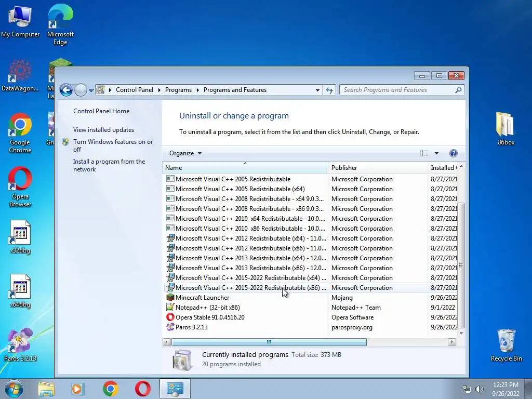The height and width of the screenshot is (399, 532).
Task: Expand the arrow after Programs breadcrumb
Action: [198, 90]
